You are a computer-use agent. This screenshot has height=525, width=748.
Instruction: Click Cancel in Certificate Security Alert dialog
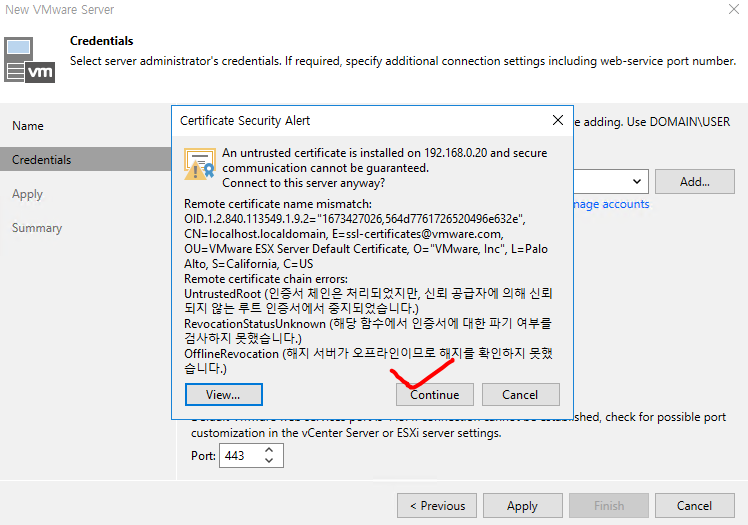pyautogui.click(x=520, y=394)
